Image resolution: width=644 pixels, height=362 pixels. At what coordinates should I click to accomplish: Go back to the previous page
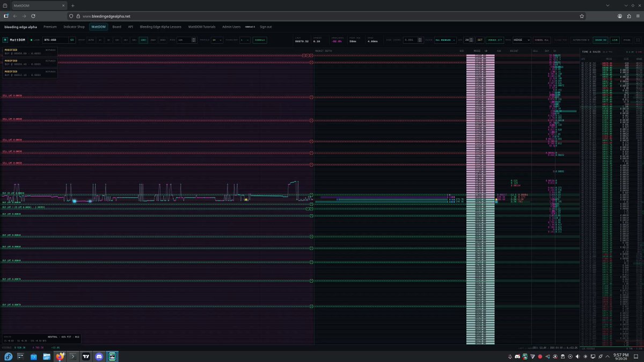pyautogui.click(x=14, y=16)
